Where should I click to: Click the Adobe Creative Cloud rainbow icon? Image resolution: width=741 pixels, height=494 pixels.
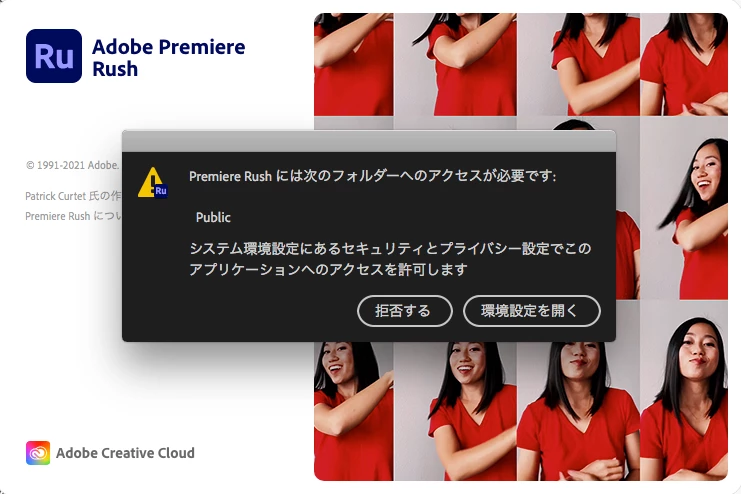(x=38, y=453)
